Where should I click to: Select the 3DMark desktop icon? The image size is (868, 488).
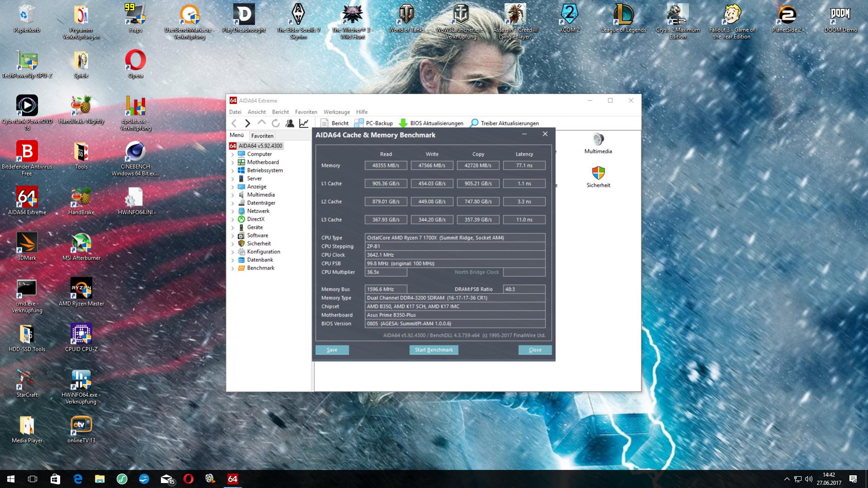coord(27,246)
